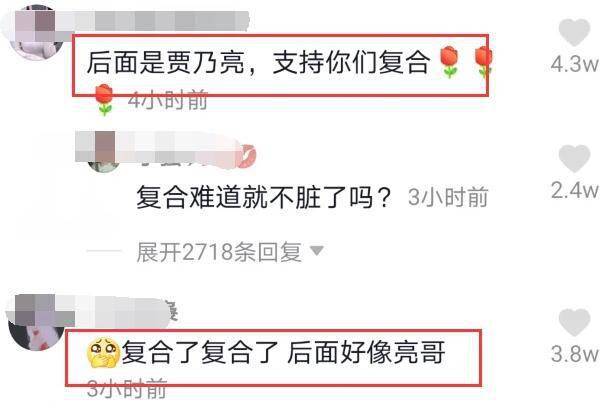Click the hand-over-mouth emoji in the bottom comment
614x409 pixels.
coord(103,353)
